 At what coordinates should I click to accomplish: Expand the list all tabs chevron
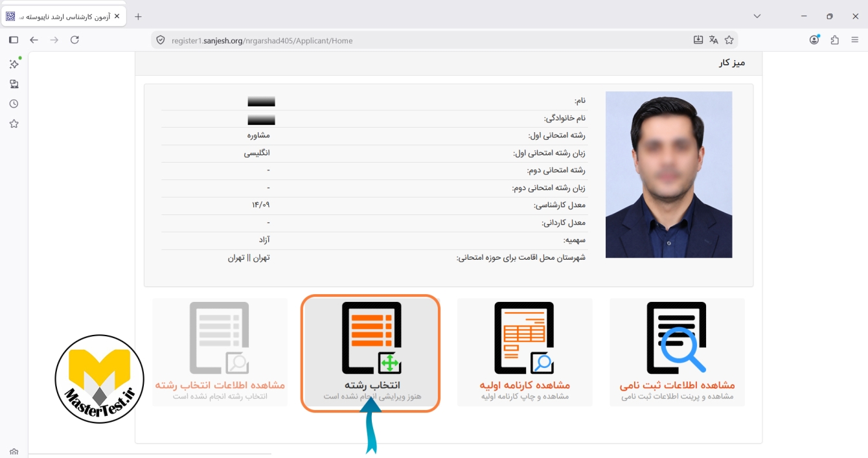point(757,16)
